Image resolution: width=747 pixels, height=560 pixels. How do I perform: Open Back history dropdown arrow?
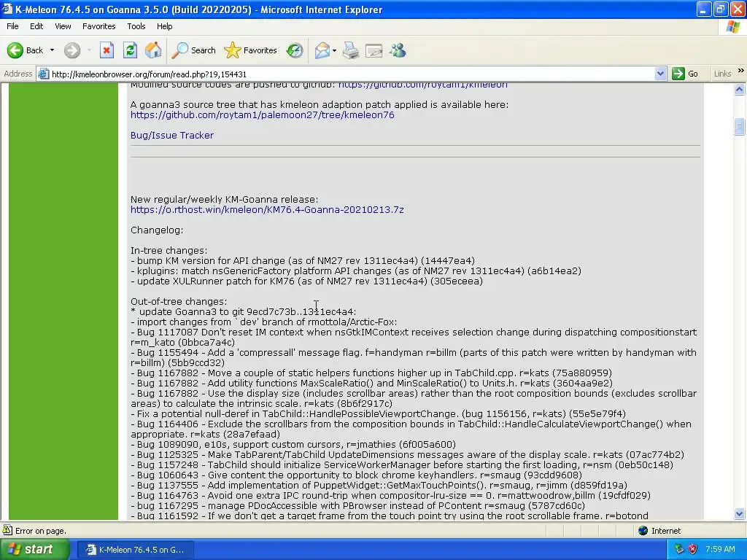52,50
